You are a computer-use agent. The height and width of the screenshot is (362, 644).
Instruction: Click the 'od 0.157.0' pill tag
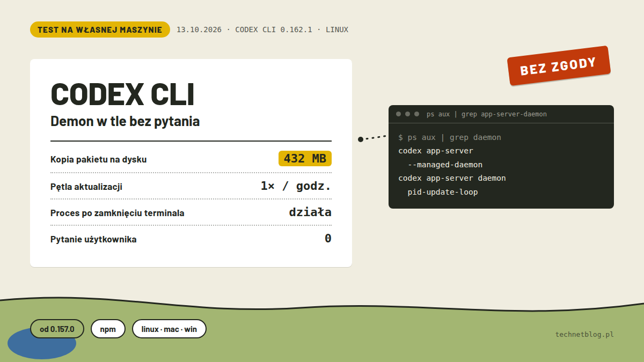click(x=57, y=329)
